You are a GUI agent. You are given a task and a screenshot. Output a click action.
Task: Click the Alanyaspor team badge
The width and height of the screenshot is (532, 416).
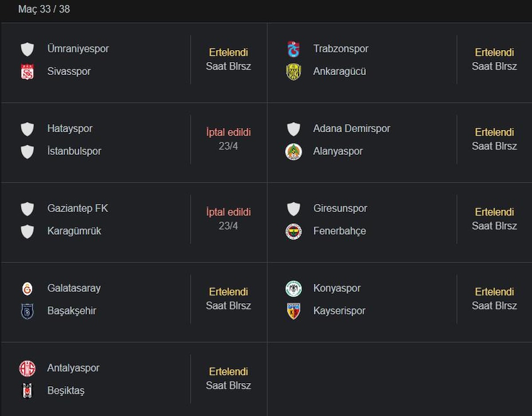pyautogui.click(x=293, y=152)
